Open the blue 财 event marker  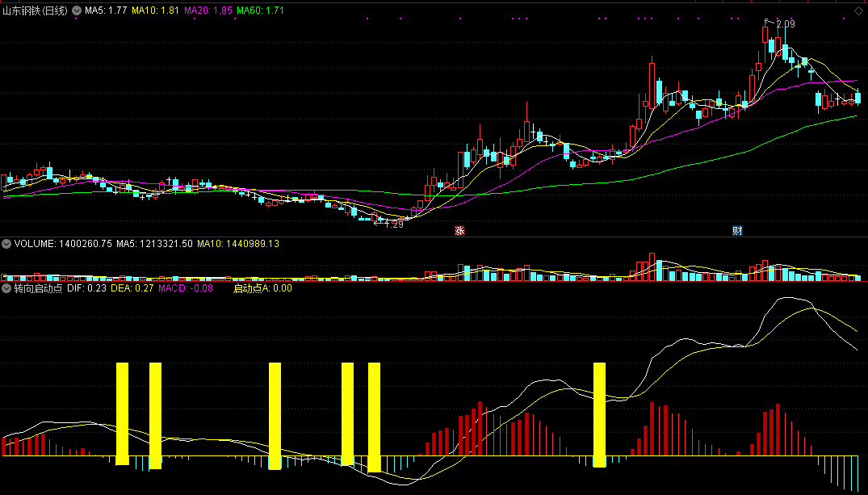737,231
